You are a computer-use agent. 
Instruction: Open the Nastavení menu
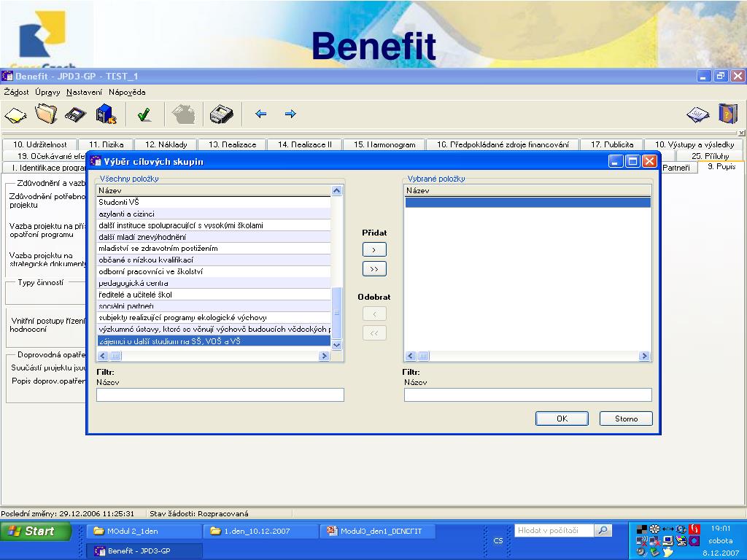point(85,92)
